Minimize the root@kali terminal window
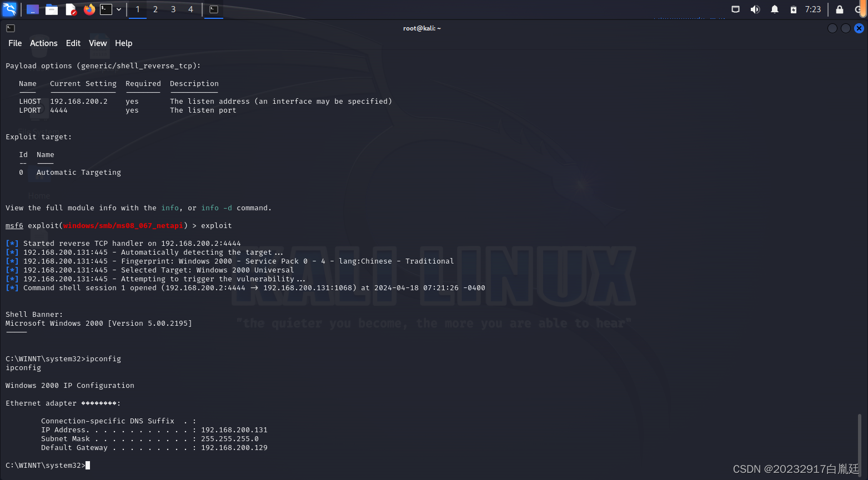 click(832, 28)
